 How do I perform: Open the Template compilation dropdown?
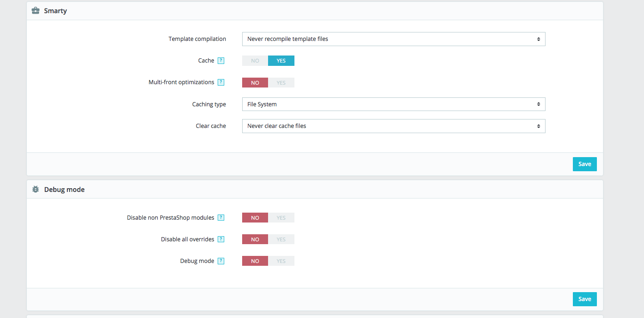pyautogui.click(x=393, y=39)
